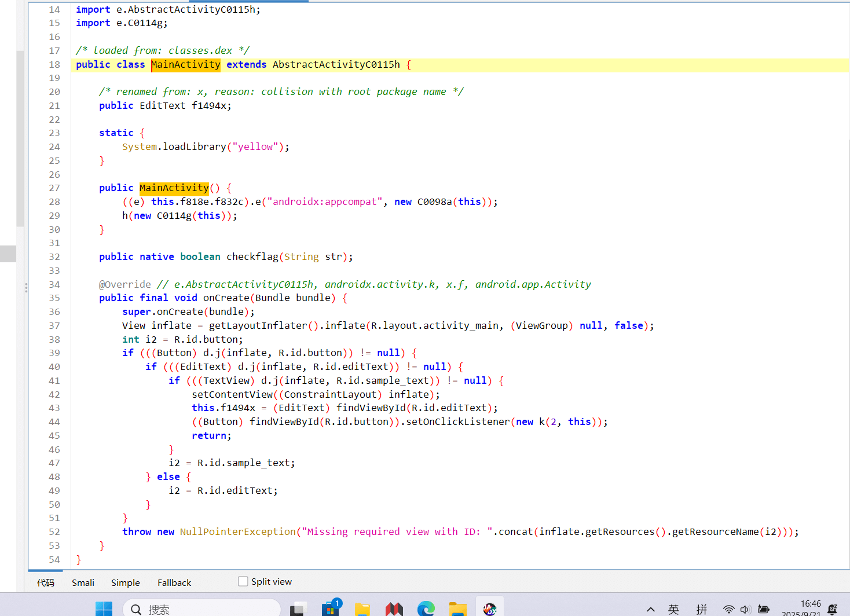Viewport: 850px width, 616px height.
Task: Enable the Split view checkbox
Action: pyautogui.click(x=243, y=581)
